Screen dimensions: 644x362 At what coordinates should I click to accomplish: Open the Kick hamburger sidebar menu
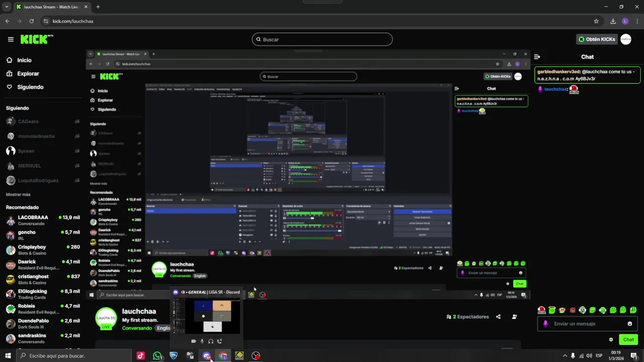point(11,39)
